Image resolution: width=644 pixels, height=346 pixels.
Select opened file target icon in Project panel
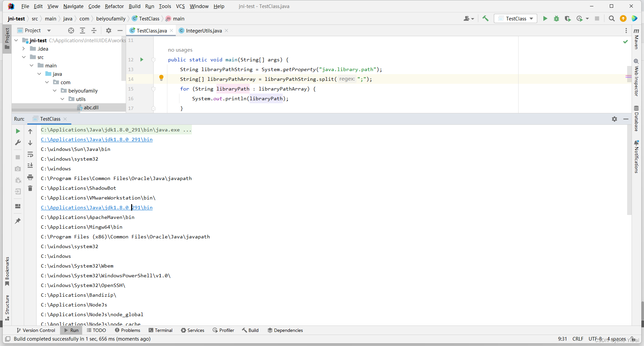point(71,31)
